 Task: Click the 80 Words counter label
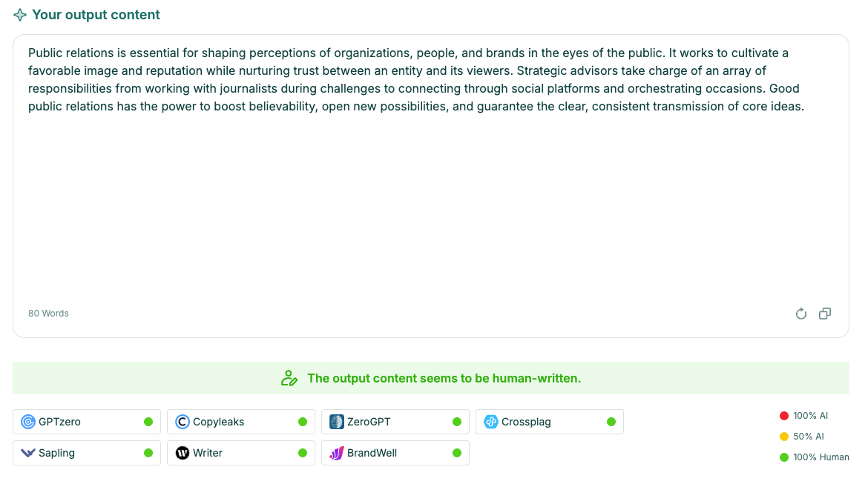pos(49,314)
